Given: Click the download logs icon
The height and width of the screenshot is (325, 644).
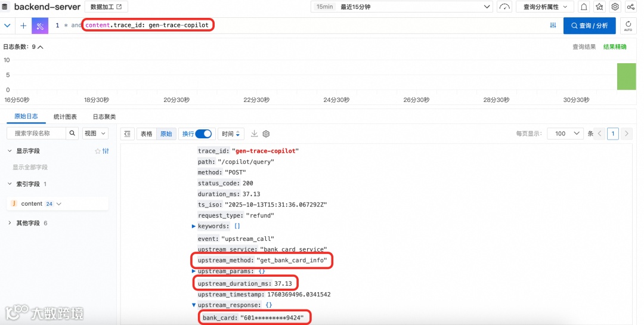Looking at the screenshot, I should click(x=254, y=134).
